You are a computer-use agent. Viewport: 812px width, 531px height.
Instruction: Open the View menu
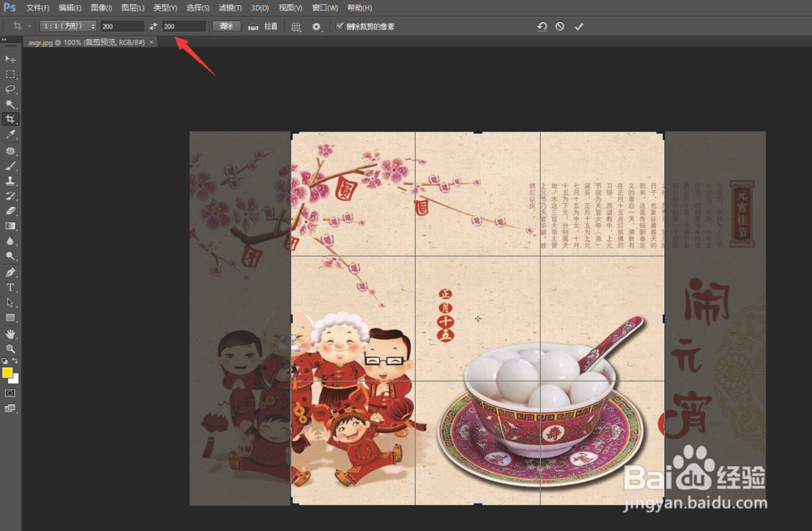291,8
